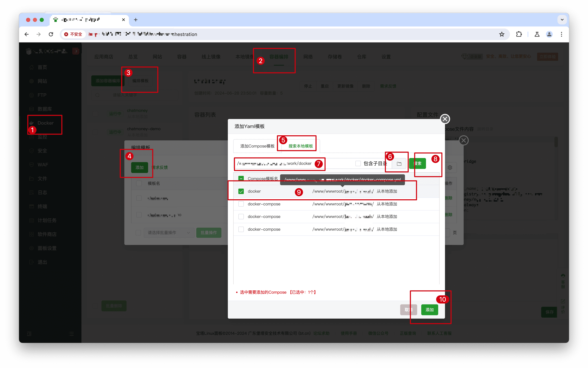Open a new browser tab
Viewport: 588px width, 368px height.
(x=136, y=20)
